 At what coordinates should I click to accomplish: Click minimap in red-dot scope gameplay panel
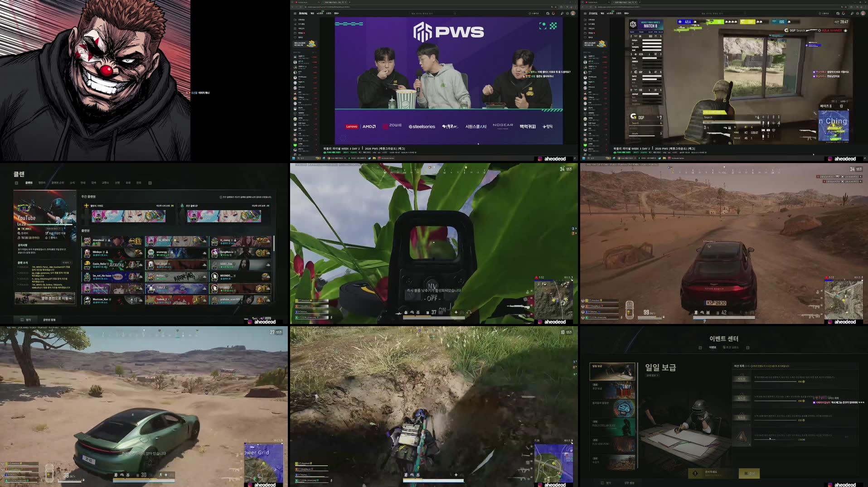[x=553, y=299]
